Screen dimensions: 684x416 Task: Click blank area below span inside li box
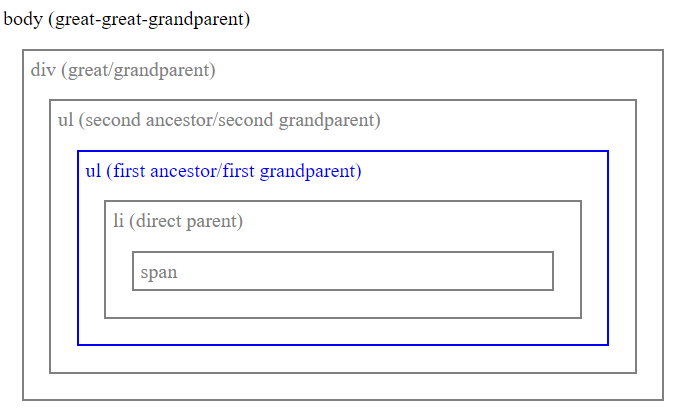tap(342, 304)
